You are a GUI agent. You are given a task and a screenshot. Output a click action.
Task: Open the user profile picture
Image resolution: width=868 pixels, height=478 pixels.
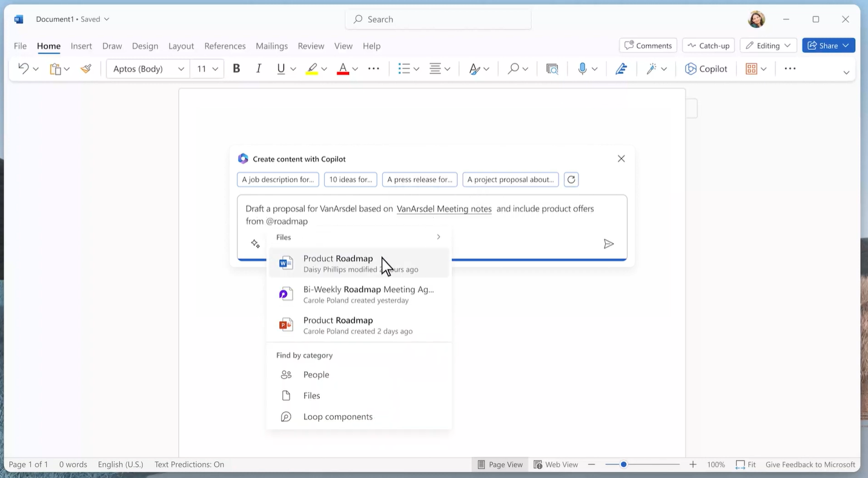(x=757, y=19)
